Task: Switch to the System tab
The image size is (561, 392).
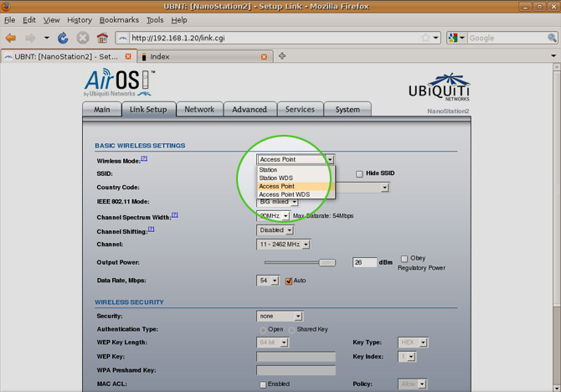Action: (347, 110)
